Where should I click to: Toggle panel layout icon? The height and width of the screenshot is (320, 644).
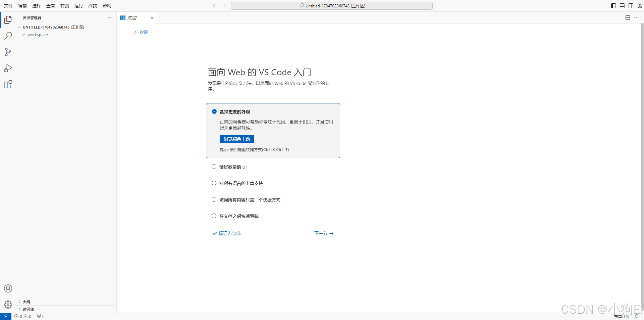point(622,6)
